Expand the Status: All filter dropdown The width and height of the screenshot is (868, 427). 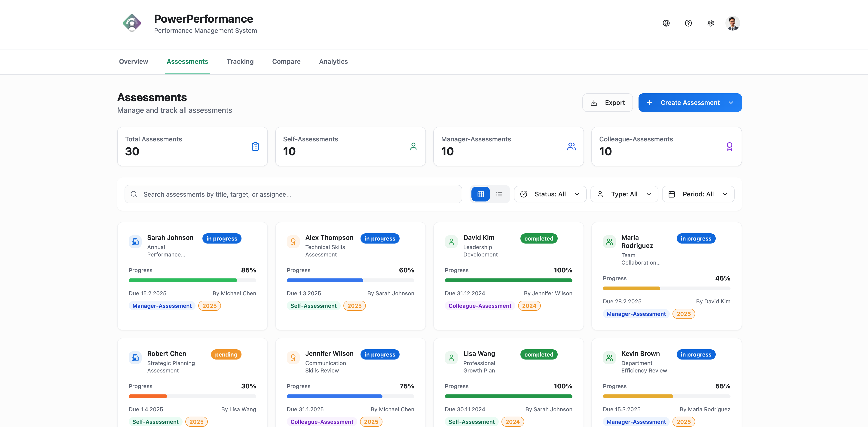click(550, 194)
